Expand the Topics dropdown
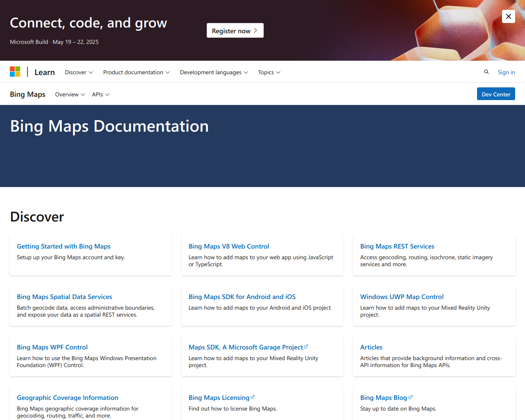The image size is (525, 420). click(269, 72)
